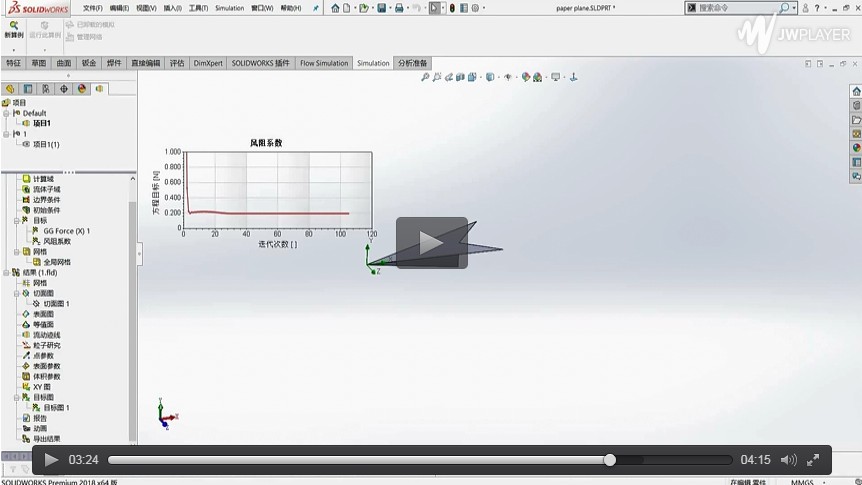Screen dimensions: 862x485
Task: Switch to the Flow Simulation tab
Action: (x=324, y=63)
